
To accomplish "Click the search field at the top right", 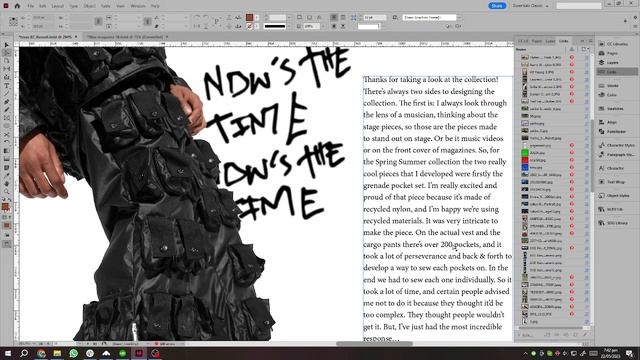I will (x=579, y=6).
